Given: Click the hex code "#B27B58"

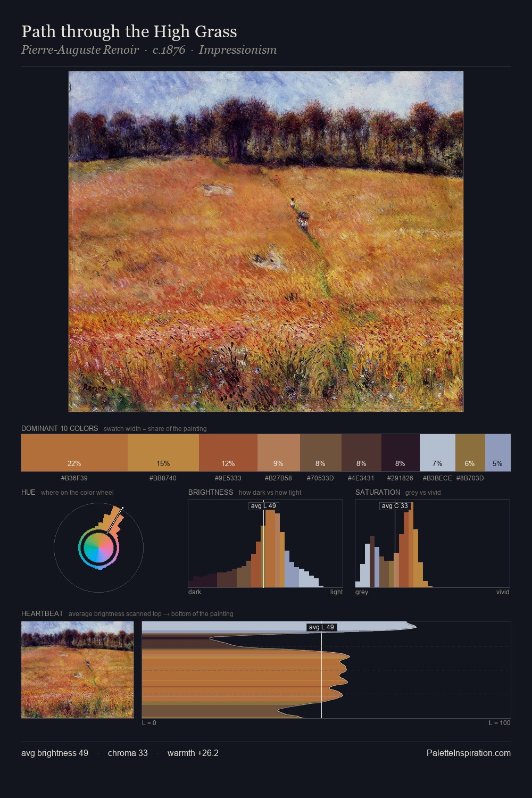Looking at the screenshot, I should click(x=279, y=478).
